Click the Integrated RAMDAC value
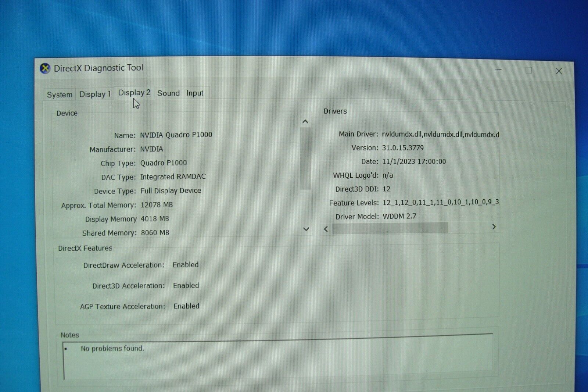 (173, 177)
